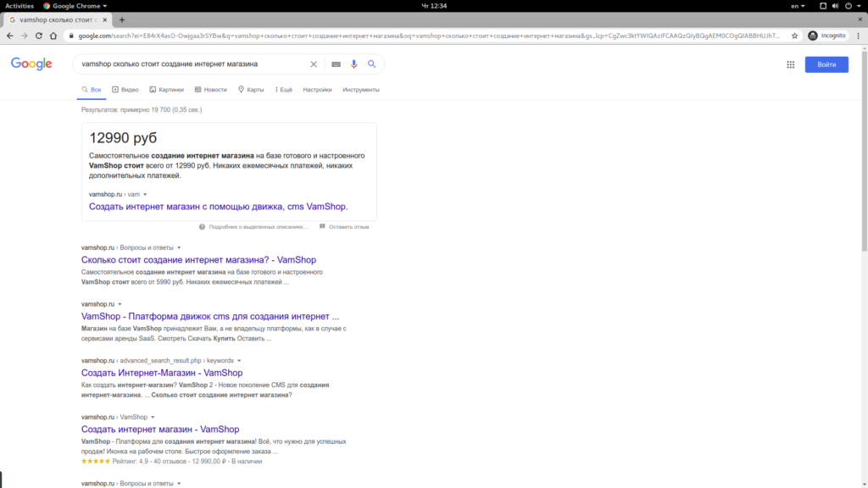Clear the search query with X icon
The image size is (868, 488).
314,64
